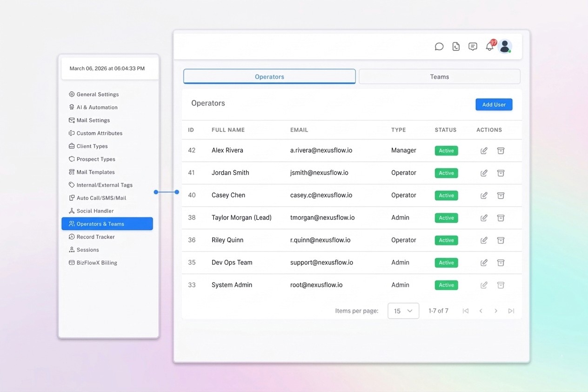Screen dimensions: 588x392
Task: Click the STATUS column header
Action: coord(446,130)
